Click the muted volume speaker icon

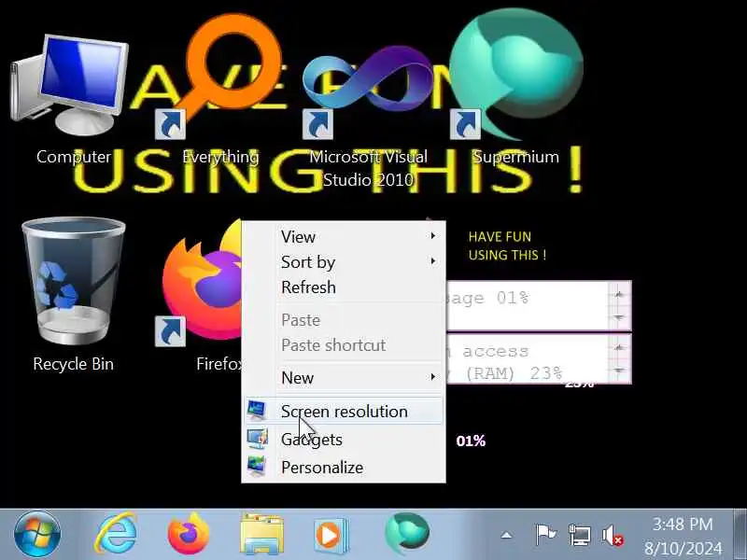tap(613, 535)
